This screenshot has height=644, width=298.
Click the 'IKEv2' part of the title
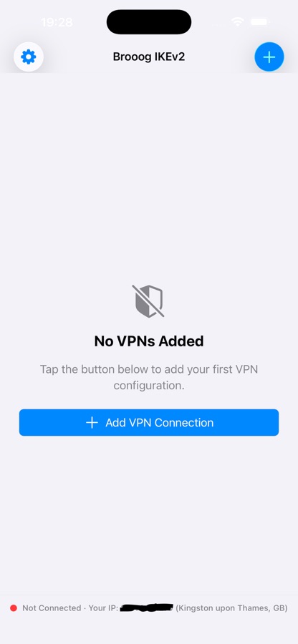pos(170,57)
